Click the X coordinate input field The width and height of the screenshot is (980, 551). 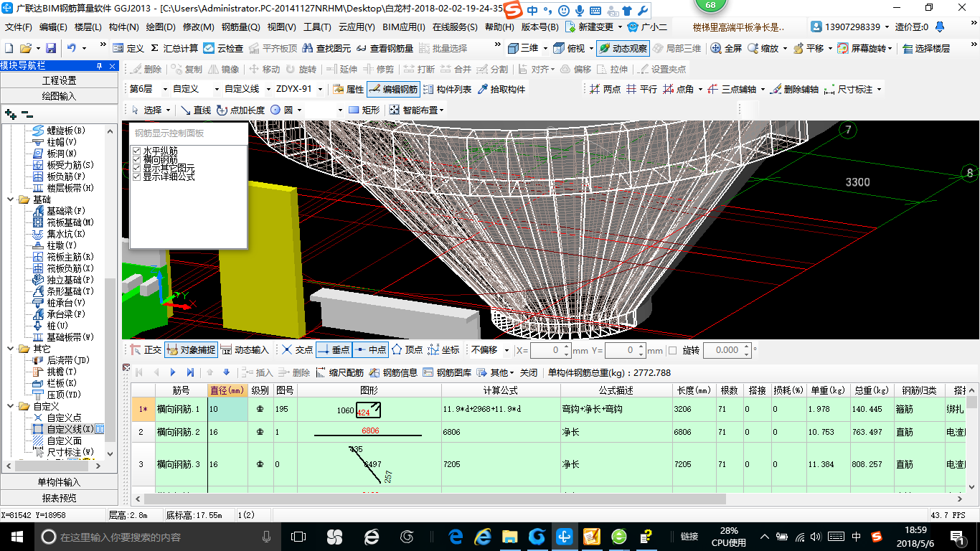pos(545,350)
